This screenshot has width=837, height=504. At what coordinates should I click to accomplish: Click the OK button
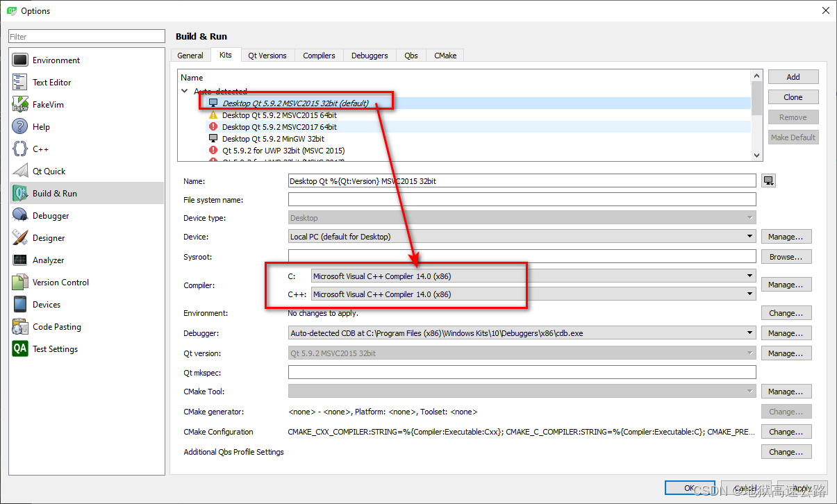pyautogui.click(x=690, y=488)
